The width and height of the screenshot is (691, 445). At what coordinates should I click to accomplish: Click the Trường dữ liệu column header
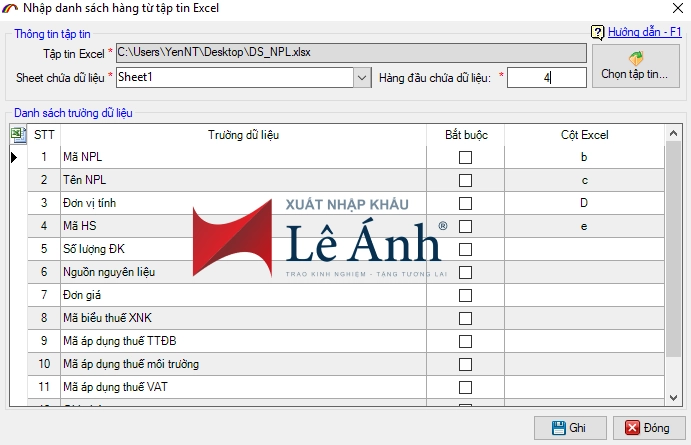(243, 134)
